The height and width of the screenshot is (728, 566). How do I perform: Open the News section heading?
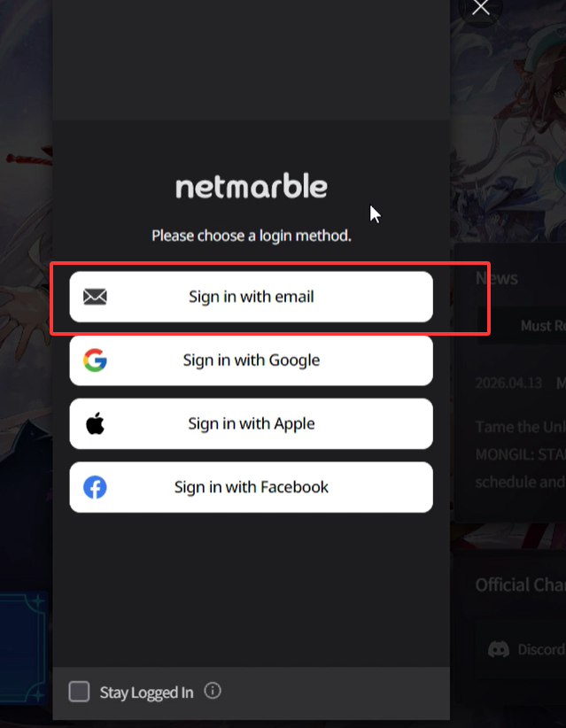(x=496, y=278)
